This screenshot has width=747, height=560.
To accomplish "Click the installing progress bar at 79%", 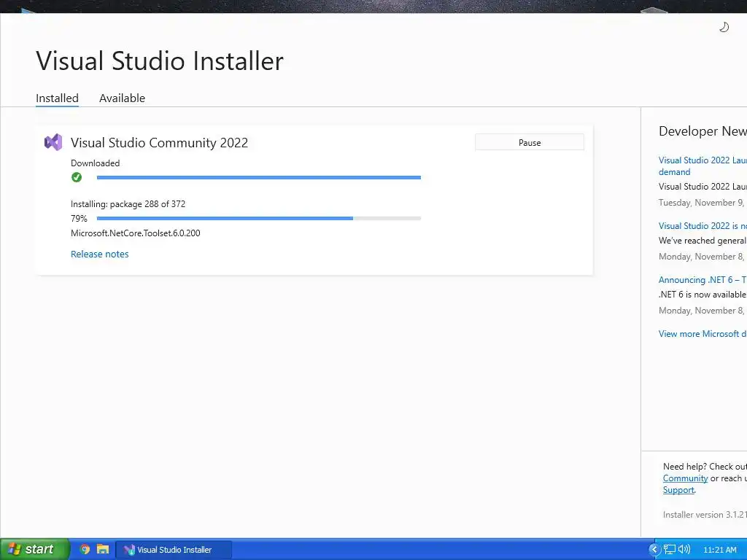I will [259, 218].
